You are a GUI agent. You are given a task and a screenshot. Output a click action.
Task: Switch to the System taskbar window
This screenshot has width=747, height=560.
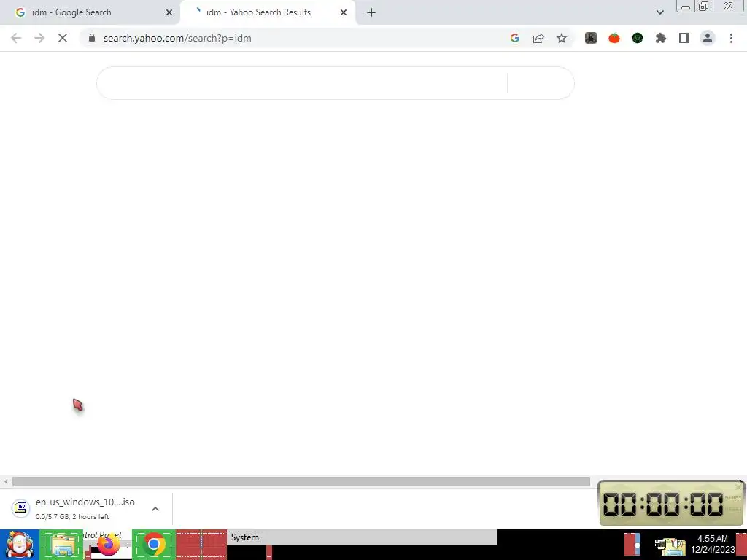(x=361, y=537)
